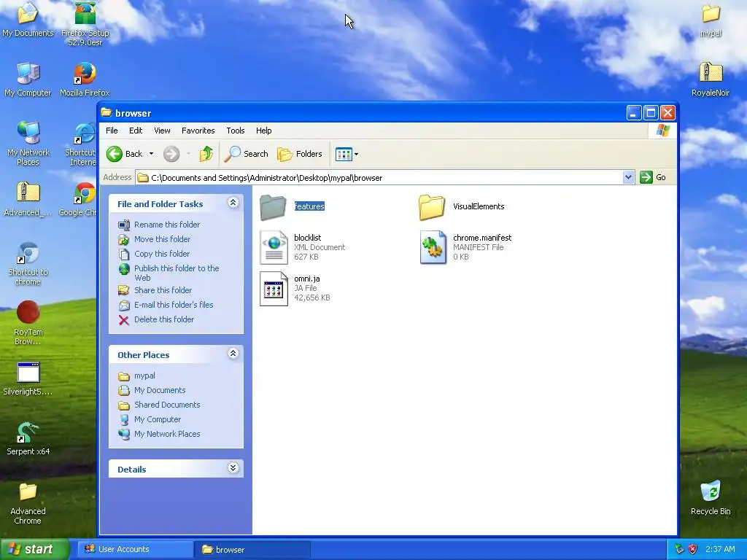Viewport: 747px width, 560px height.
Task: Go to Shared Documents in Other Places
Action: click(167, 405)
